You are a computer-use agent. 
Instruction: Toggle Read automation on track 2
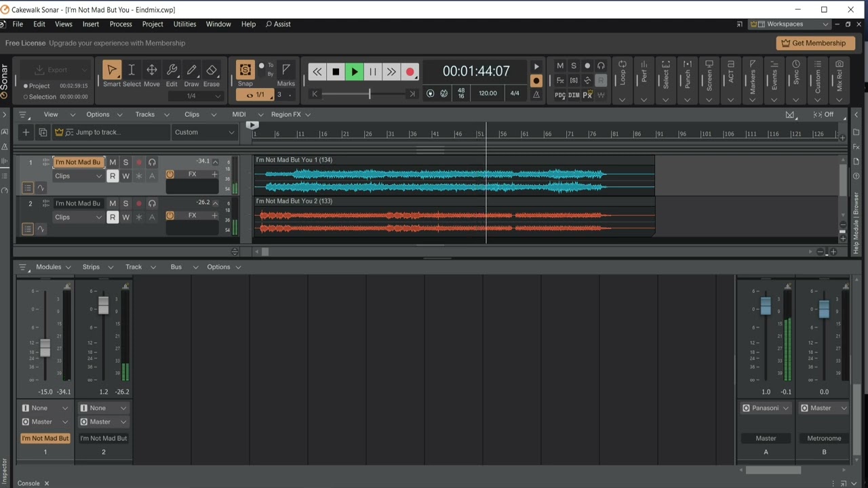pos(113,217)
